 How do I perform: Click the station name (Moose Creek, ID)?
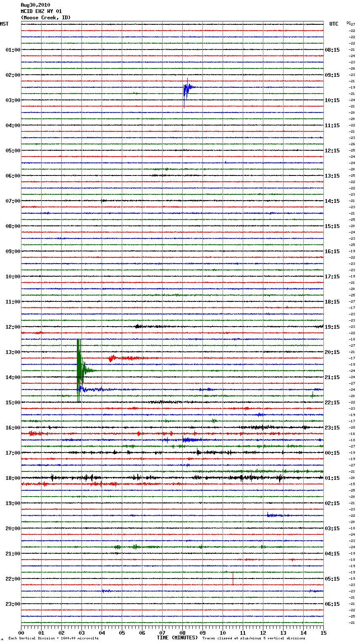coord(46,18)
